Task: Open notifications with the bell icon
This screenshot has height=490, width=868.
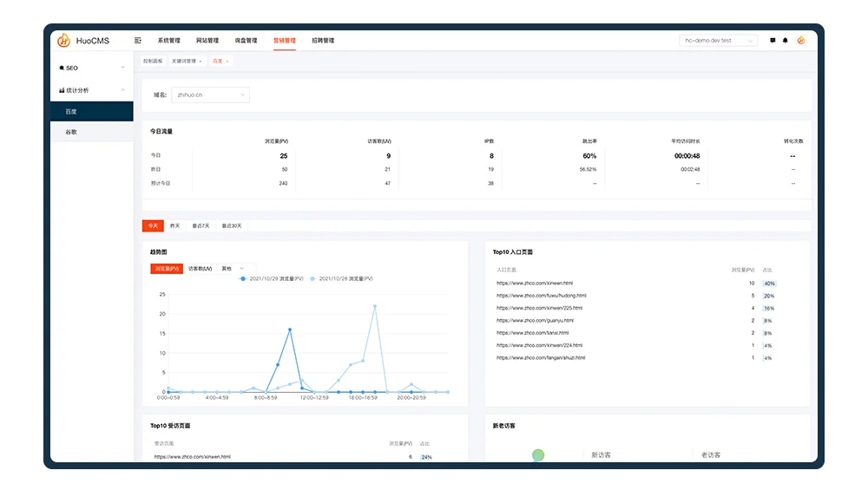Action: click(785, 41)
